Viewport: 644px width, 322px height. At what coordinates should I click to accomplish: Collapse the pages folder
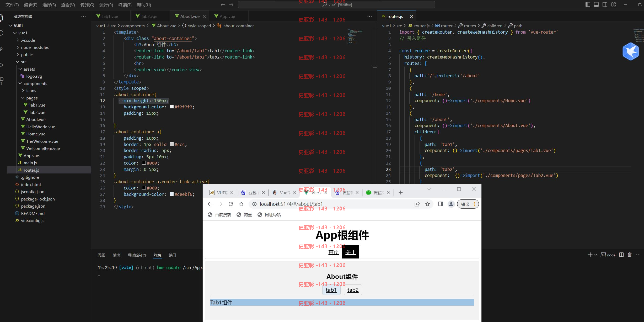23,98
